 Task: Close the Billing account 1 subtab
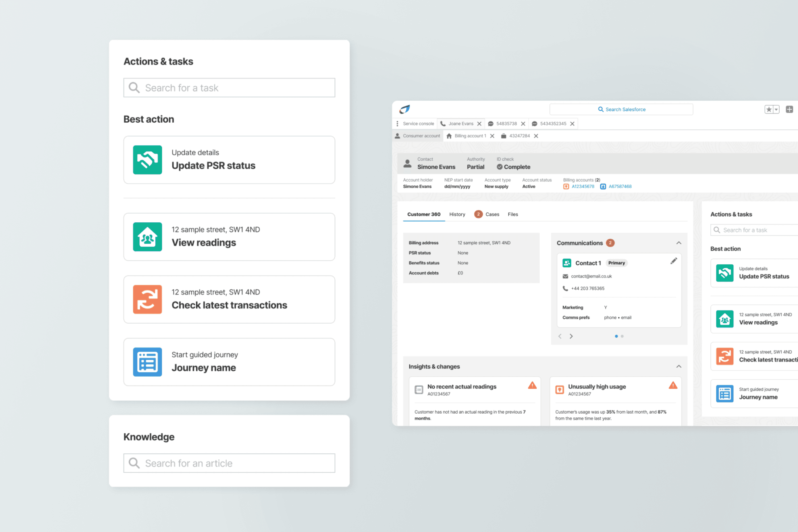pos(492,136)
